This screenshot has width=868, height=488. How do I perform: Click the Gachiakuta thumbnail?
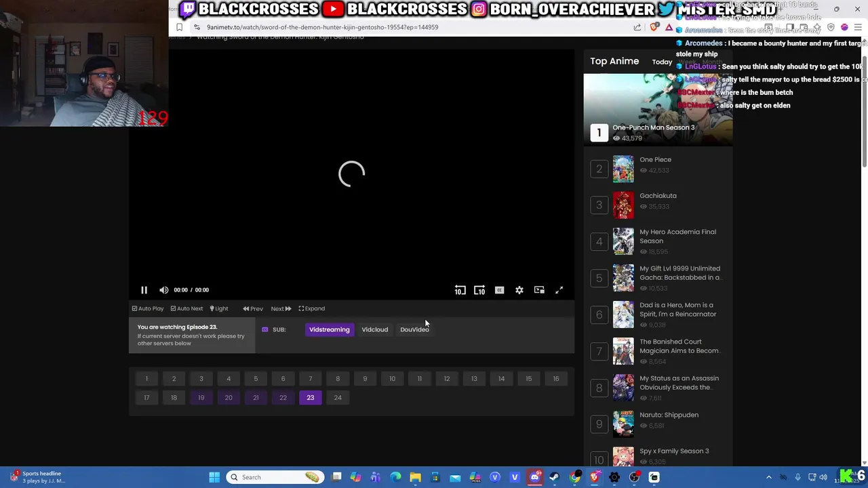(x=623, y=205)
